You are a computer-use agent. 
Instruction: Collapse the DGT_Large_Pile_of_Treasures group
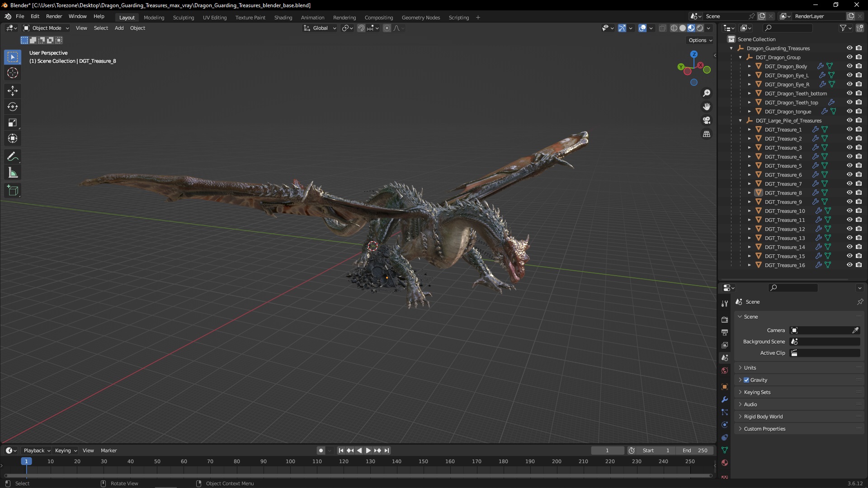741,121
